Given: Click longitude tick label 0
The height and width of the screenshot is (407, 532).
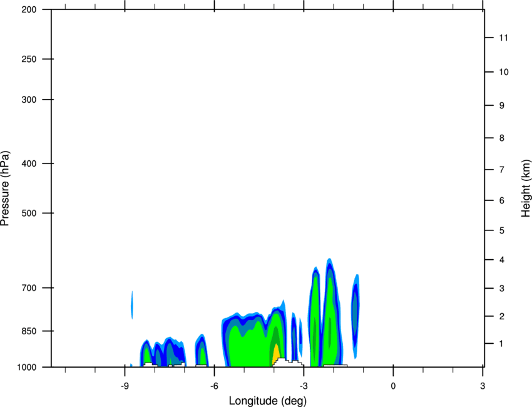Looking at the screenshot, I should pos(393,386).
